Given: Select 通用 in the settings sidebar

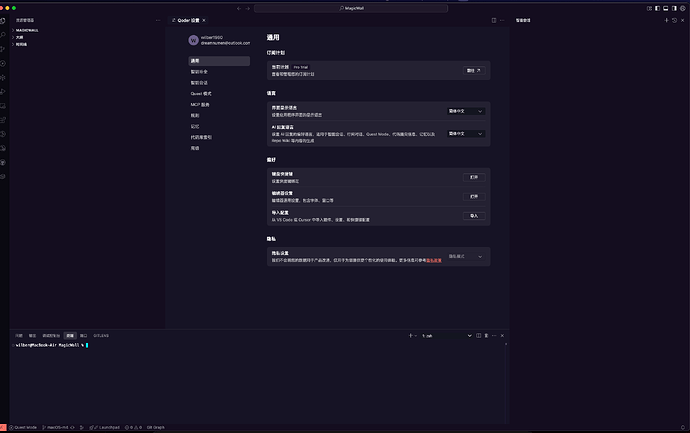Looking at the screenshot, I should (219, 61).
